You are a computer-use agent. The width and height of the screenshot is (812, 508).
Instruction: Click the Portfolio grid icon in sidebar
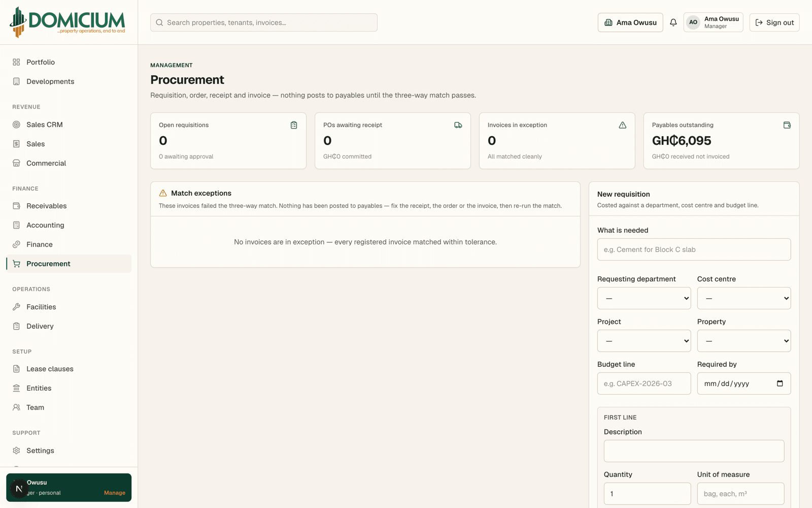(x=16, y=62)
